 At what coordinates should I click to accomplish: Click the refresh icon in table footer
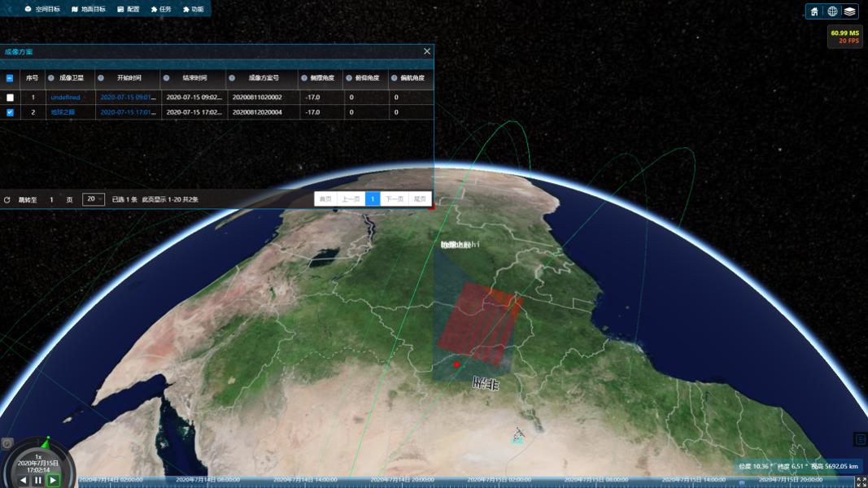[7, 199]
